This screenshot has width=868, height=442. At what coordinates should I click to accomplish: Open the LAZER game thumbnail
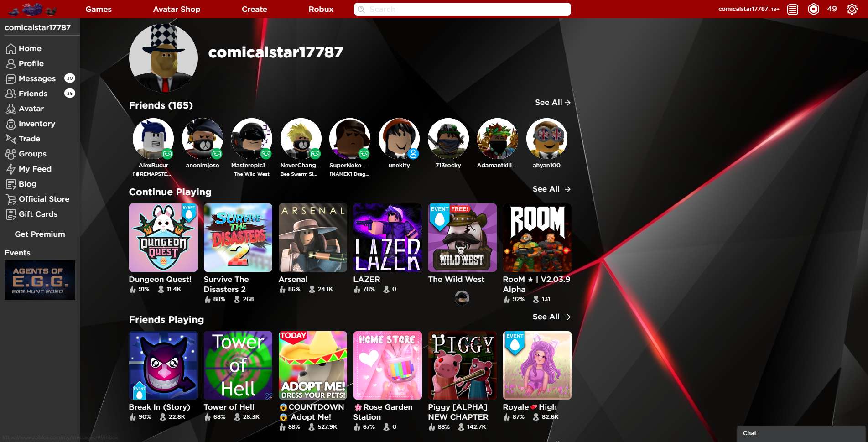(x=388, y=238)
